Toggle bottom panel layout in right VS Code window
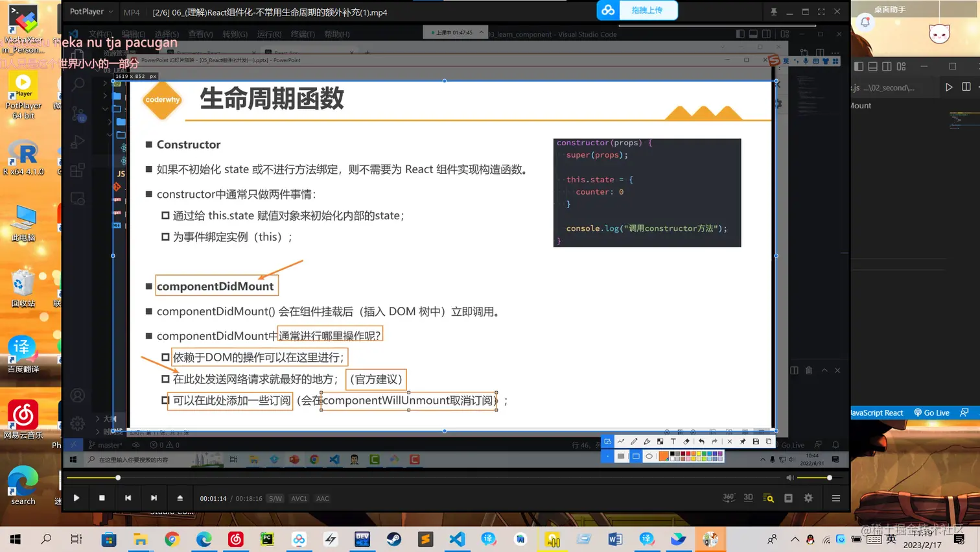The width and height of the screenshot is (980, 552). 873,66
